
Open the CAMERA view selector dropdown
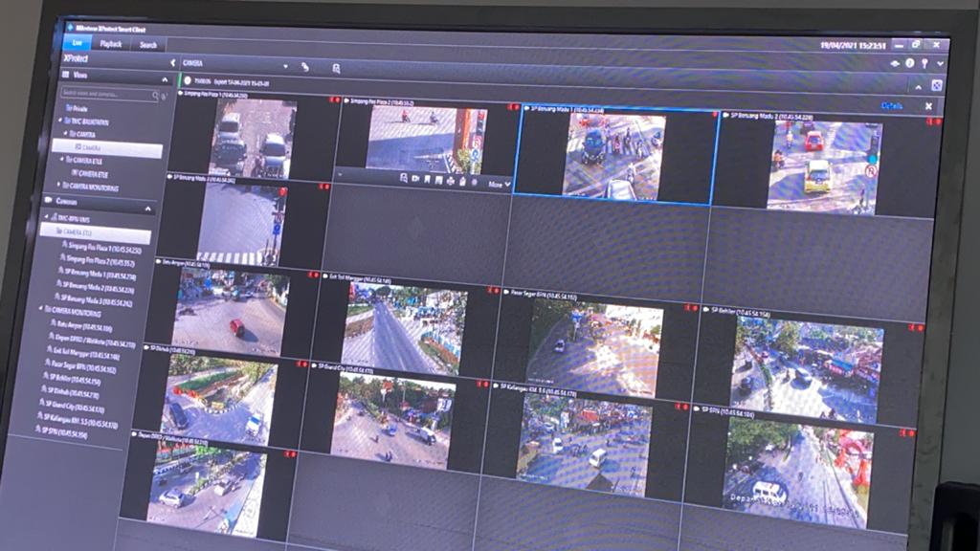[285, 66]
